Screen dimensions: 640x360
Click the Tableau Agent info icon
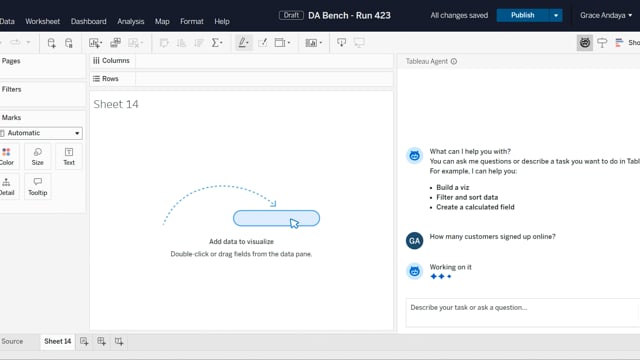click(x=454, y=61)
